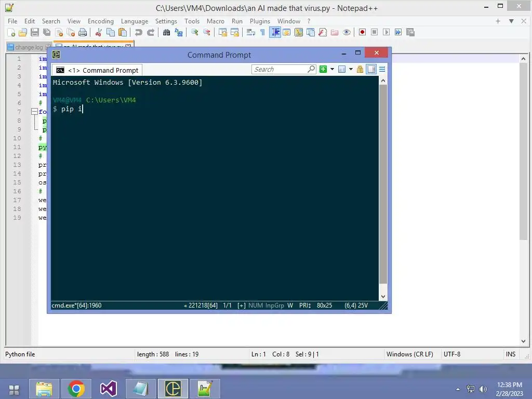Save the file with the floppy icon
This screenshot has width=532, height=399.
click(x=35, y=32)
